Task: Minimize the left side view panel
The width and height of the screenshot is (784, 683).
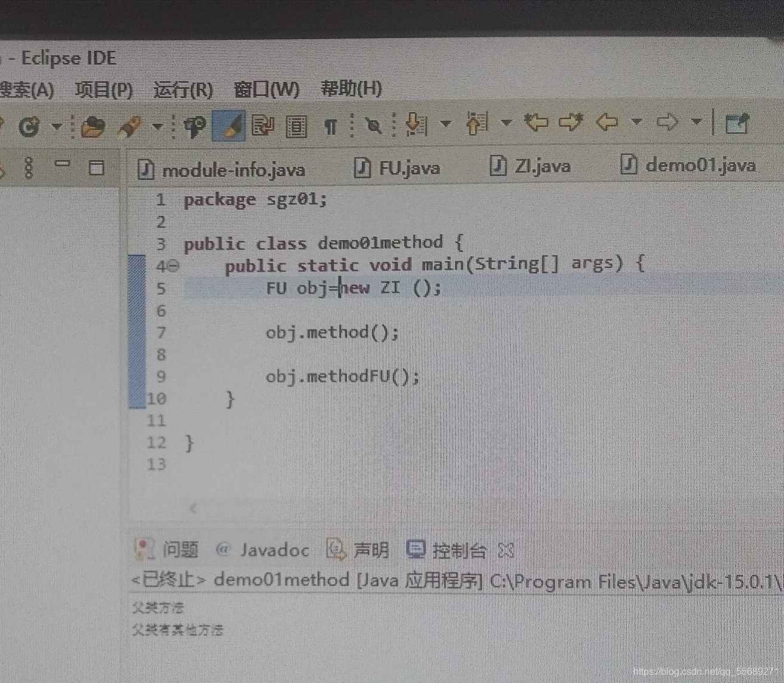Action: (62, 163)
